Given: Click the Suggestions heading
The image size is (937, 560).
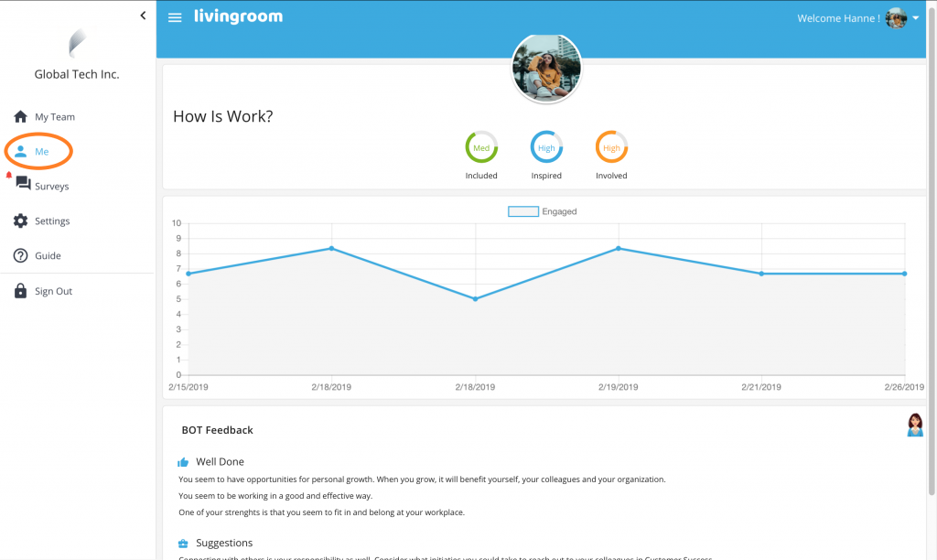Looking at the screenshot, I should click(x=224, y=543).
